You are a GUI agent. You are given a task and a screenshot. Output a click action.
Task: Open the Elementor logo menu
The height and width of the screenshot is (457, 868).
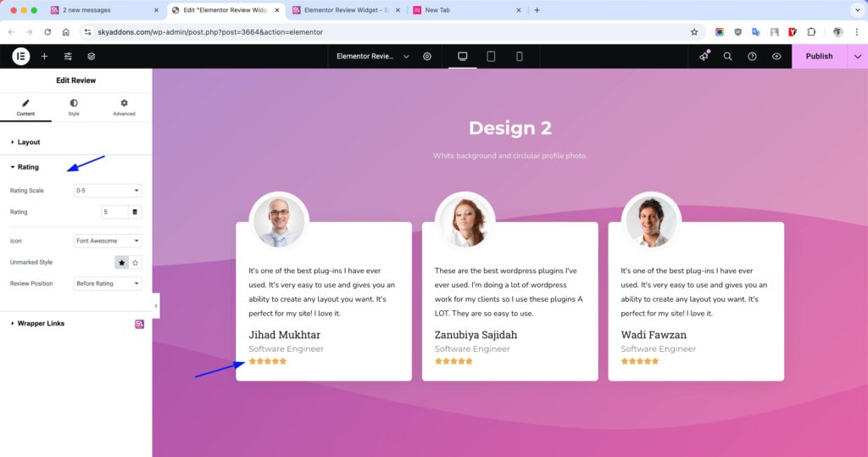pyautogui.click(x=21, y=56)
